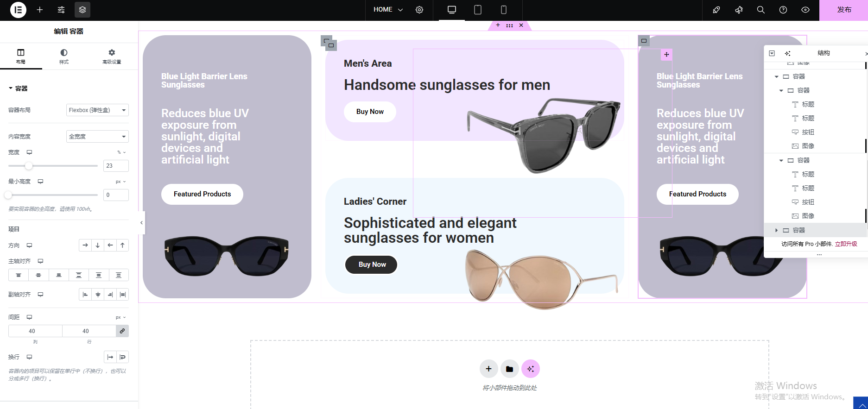Set direction to column downward arrow
This screenshot has width=868, height=409.
pyautogui.click(x=98, y=245)
